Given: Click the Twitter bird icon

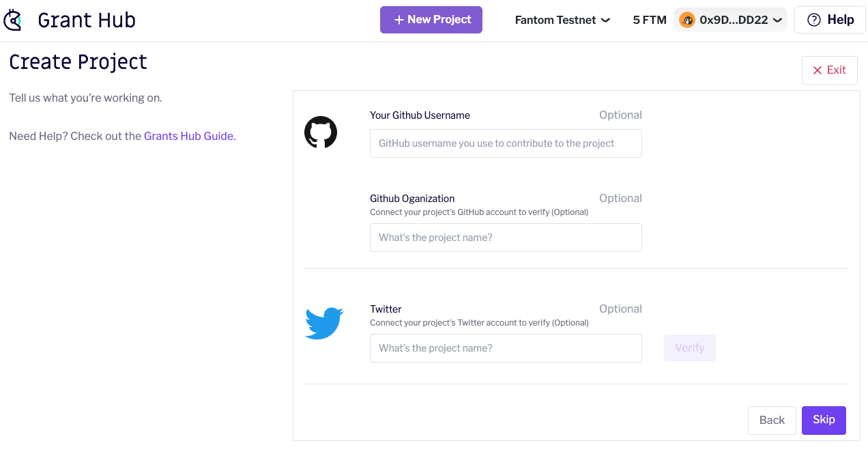Looking at the screenshot, I should [x=323, y=323].
